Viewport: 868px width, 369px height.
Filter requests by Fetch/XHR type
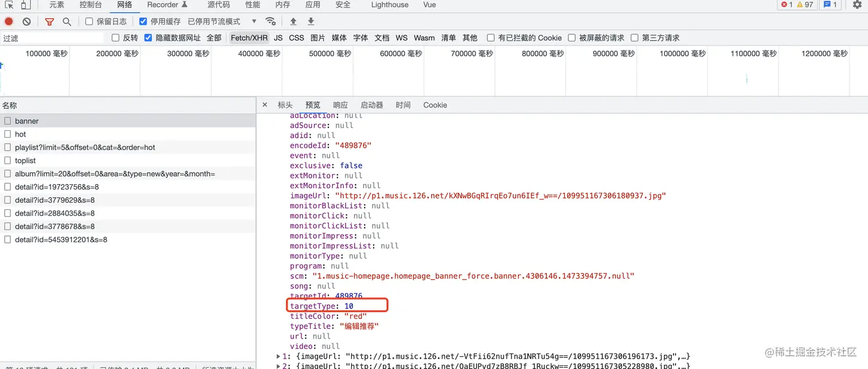[249, 38]
